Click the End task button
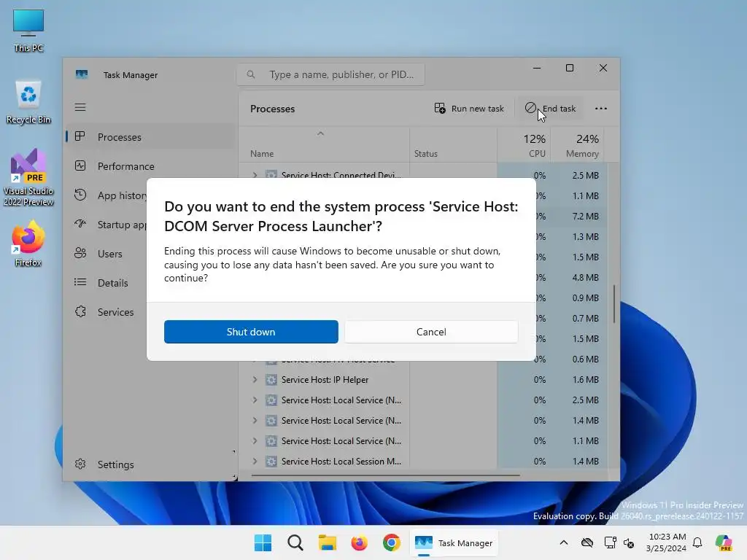747x560 pixels. [551, 109]
